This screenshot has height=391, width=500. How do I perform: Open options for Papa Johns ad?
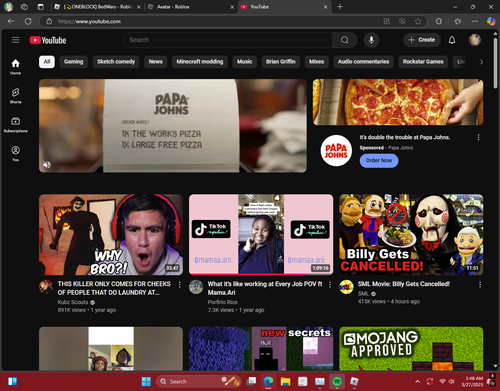coord(478,137)
